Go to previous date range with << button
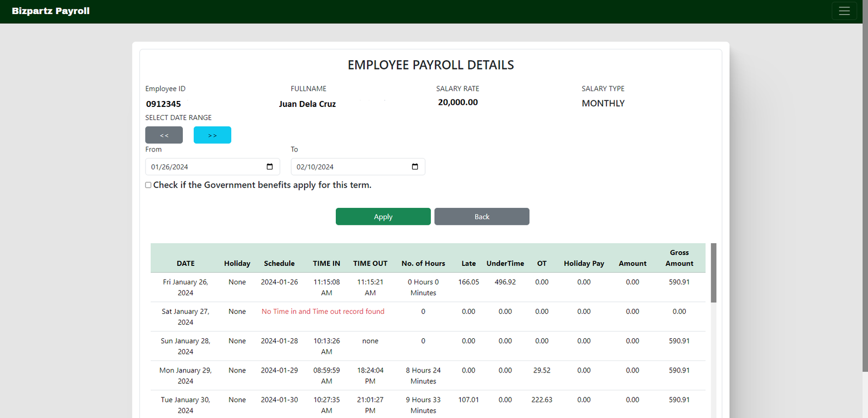Screen dimensions: 868x418 click(x=164, y=135)
